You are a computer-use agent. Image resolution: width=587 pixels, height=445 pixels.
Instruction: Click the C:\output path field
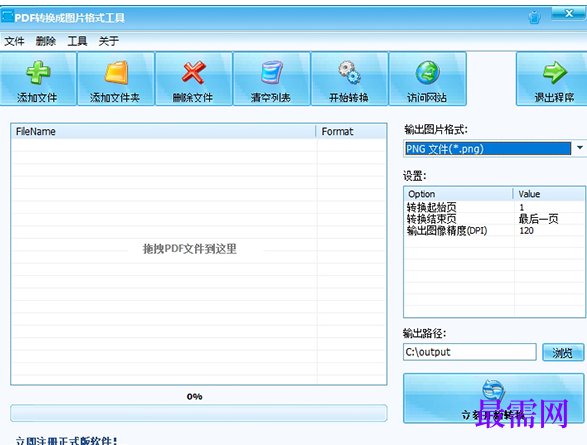pos(470,352)
